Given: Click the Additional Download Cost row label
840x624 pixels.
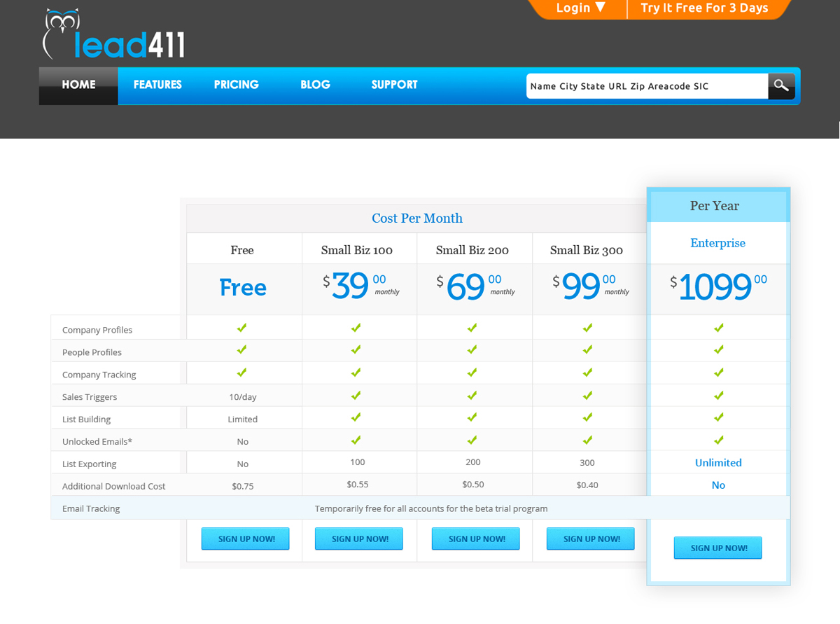Looking at the screenshot, I should tap(114, 487).
